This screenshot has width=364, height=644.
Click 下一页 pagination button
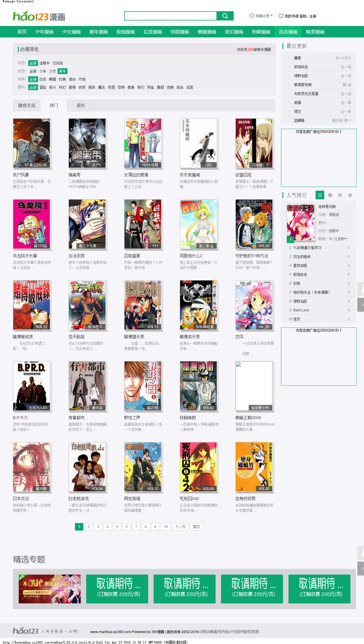click(180, 526)
